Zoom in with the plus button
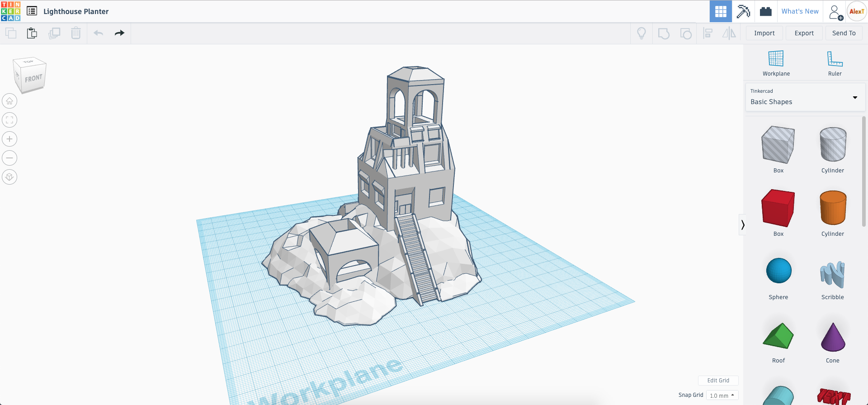This screenshot has width=868, height=405. pos(9,139)
